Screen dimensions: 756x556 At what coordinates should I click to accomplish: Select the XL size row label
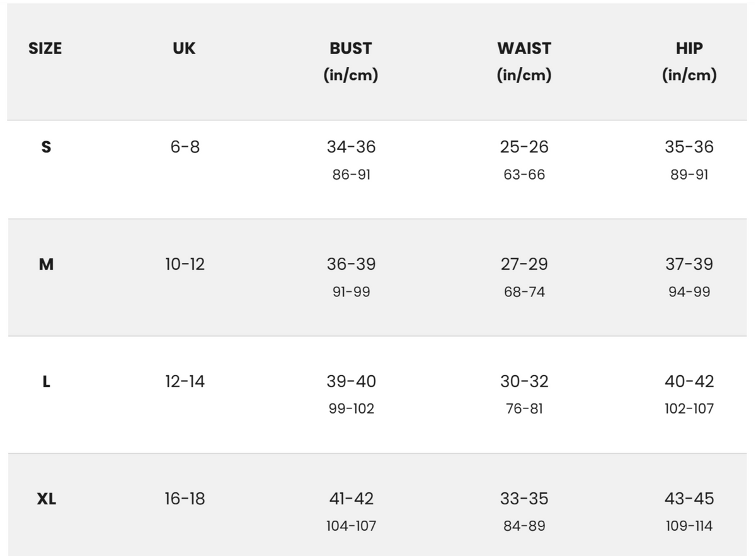(x=46, y=499)
